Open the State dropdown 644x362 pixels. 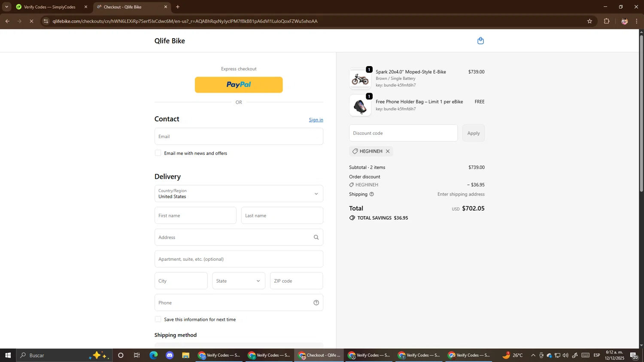point(239,281)
